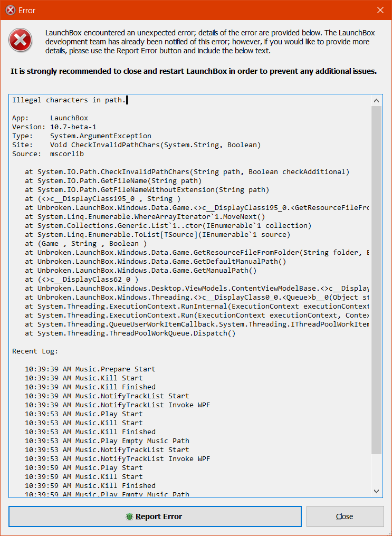Click the green bug icon on Report Error

pyautogui.click(x=130, y=516)
